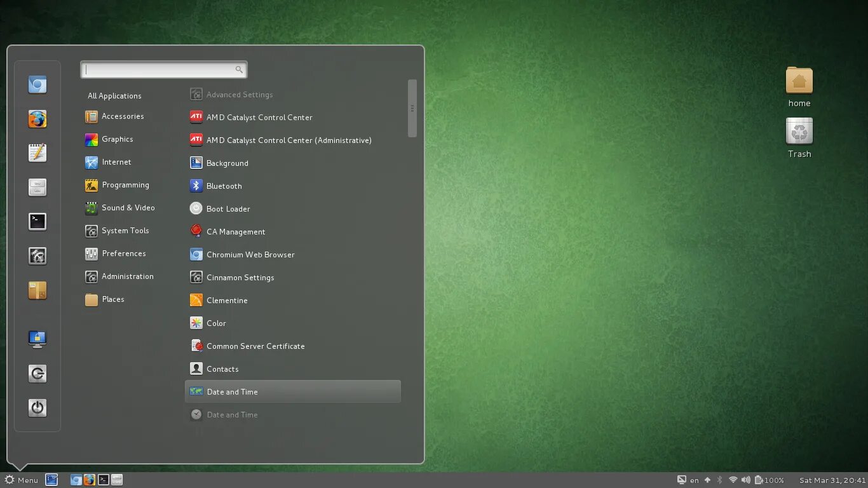The height and width of the screenshot is (488, 868).
Task: Open AMD Catalyst Control Center
Action: point(259,117)
